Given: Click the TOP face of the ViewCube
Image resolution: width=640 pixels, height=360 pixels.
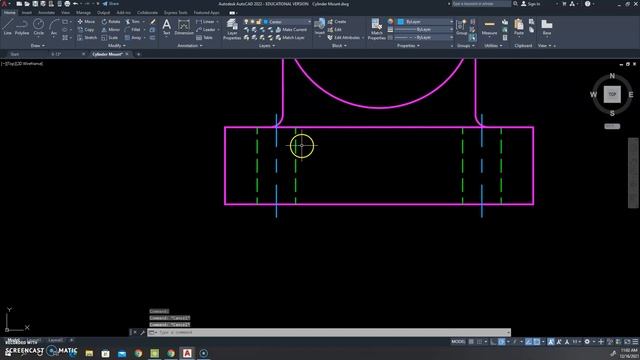Looking at the screenshot, I should (x=612, y=94).
